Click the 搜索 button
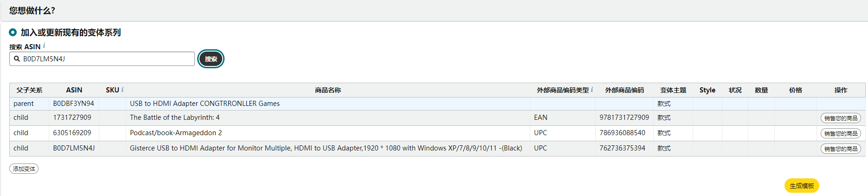The height and width of the screenshot is (196, 868). pyautogui.click(x=211, y=59)
